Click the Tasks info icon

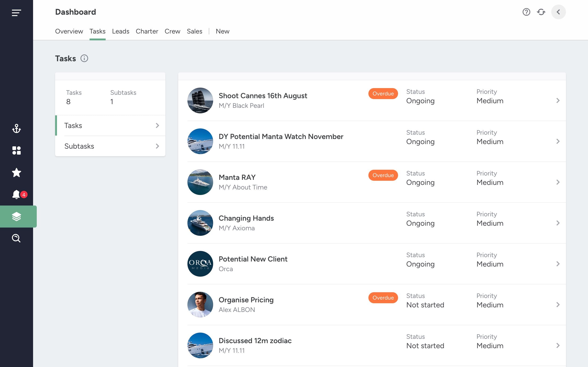(x=84, y=58)
